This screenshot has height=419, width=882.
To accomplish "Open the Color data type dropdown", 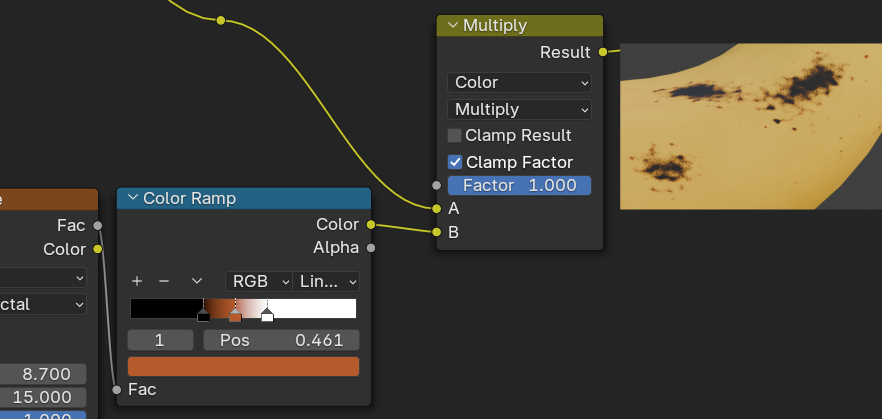I will pyautogui.click(x=519, y=82).
